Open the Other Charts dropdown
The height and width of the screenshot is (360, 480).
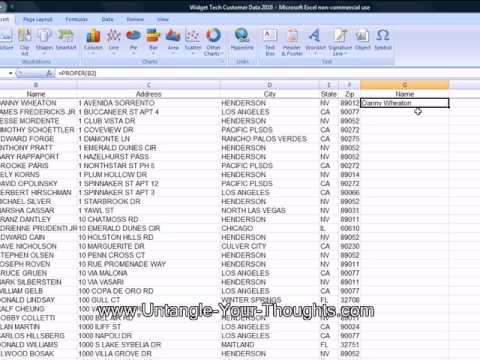213,42
